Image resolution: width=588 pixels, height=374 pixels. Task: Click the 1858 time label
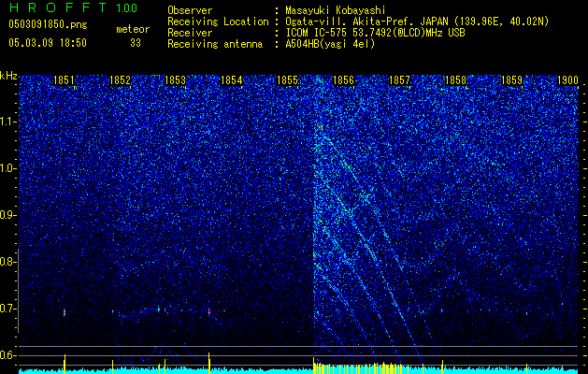[x=455, y=79]
